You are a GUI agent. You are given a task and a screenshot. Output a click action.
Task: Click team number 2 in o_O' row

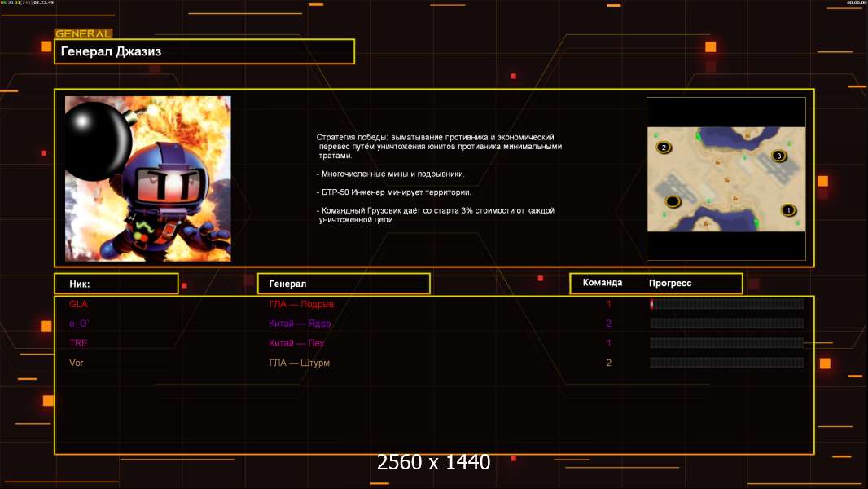tap(609, 324)
